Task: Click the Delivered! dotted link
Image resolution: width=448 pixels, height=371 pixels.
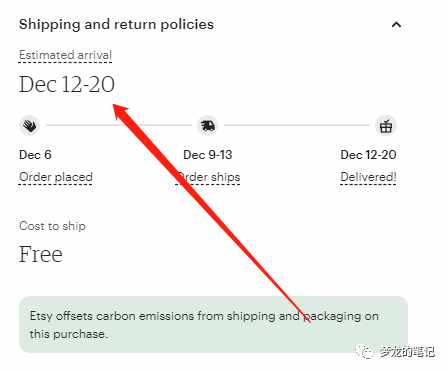Action: (x=368, y=177)
